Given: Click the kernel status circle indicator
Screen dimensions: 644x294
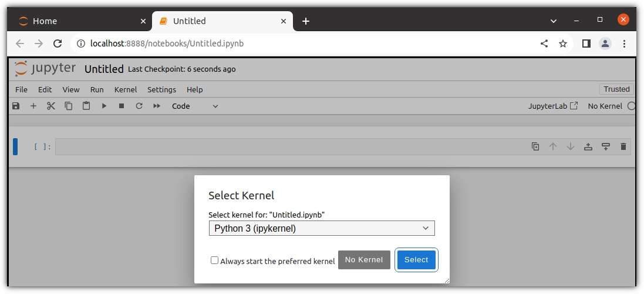Looking at the screenshot, I should 632,106.
